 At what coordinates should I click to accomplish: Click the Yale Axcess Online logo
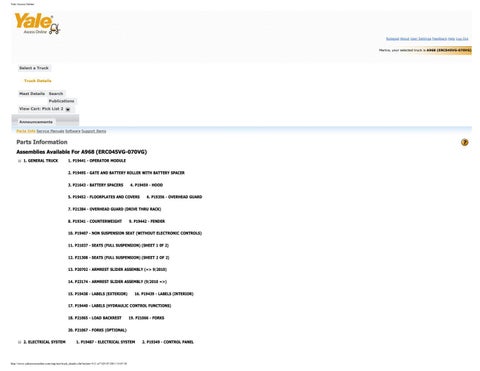click(37, 24)
